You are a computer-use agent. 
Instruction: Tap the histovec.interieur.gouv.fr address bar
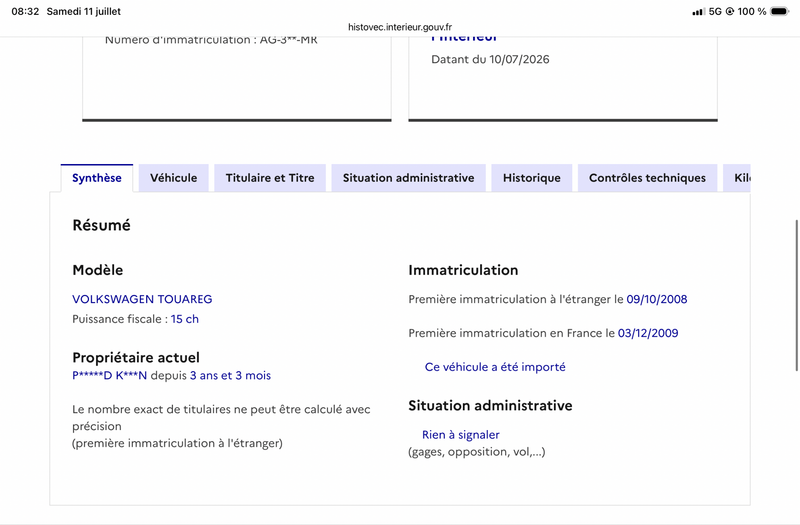coord(400,27)
